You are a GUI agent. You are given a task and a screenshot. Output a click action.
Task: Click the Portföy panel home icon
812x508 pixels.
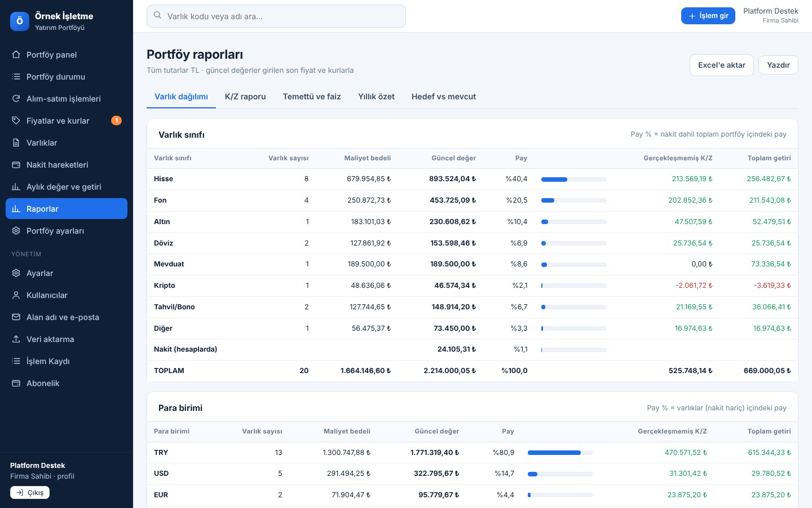[x=16, y=55]
